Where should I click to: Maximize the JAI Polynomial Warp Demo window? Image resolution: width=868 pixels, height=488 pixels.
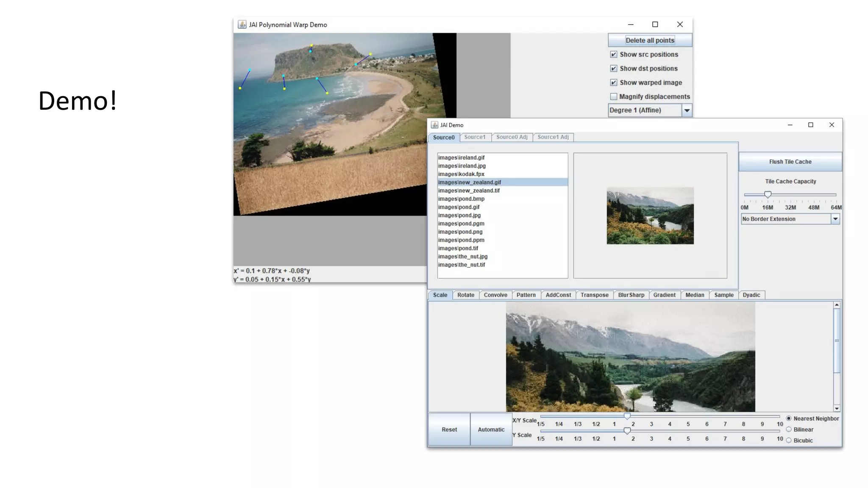[x=655, y=25]
